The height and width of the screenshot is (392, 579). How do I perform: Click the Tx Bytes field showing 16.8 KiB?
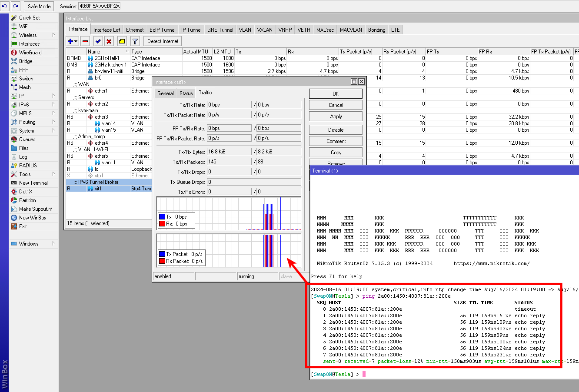229,152
